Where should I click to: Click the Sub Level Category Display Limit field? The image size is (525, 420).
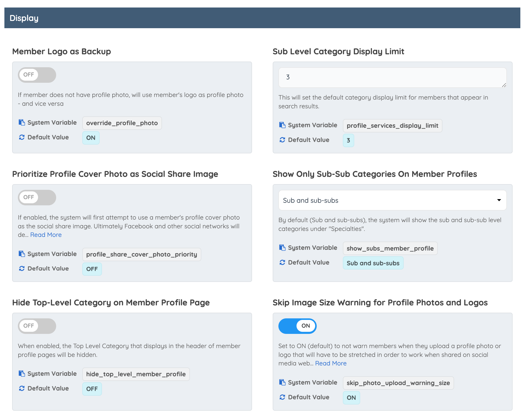click(393, 78)
